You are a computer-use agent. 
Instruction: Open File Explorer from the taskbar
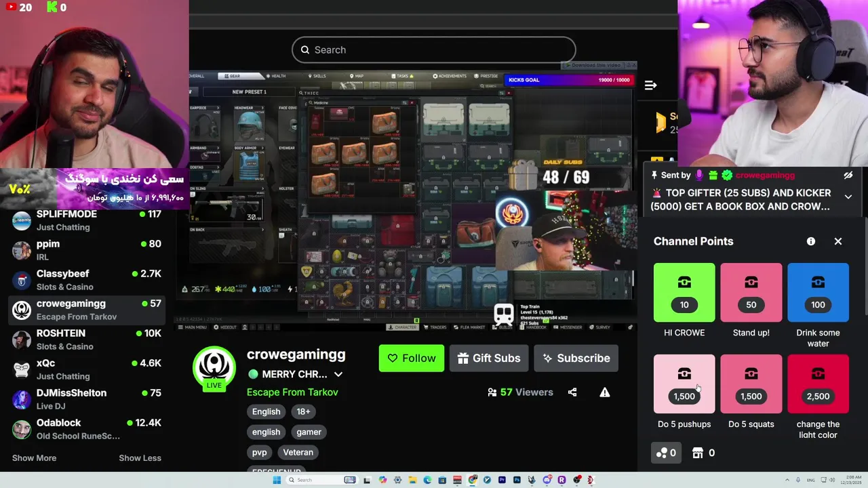pos(412,480)
